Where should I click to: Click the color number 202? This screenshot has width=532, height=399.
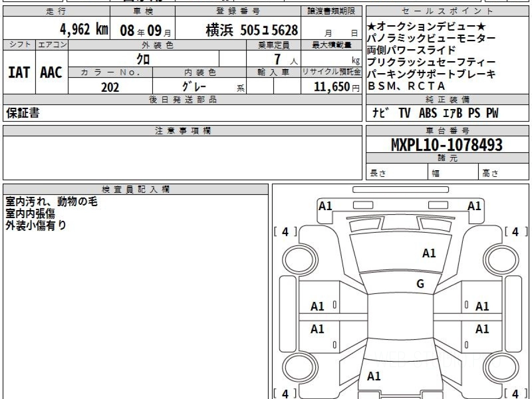[110, 87]
